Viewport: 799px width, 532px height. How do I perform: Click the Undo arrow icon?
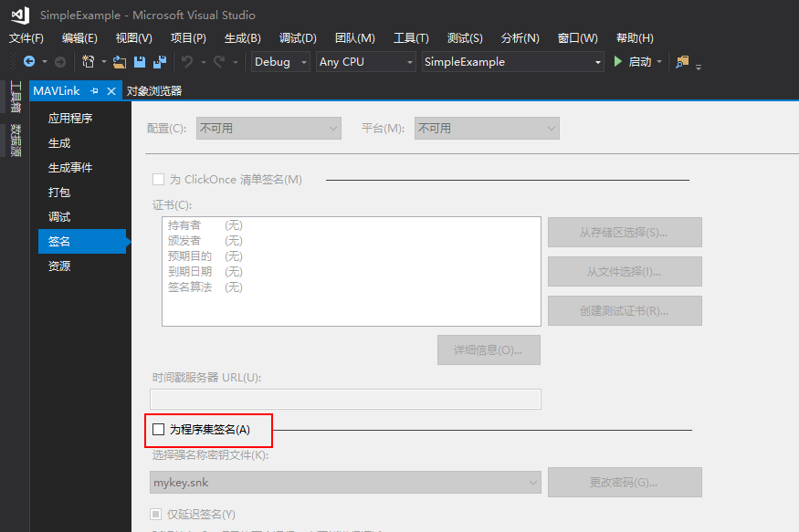pos(187,62)
